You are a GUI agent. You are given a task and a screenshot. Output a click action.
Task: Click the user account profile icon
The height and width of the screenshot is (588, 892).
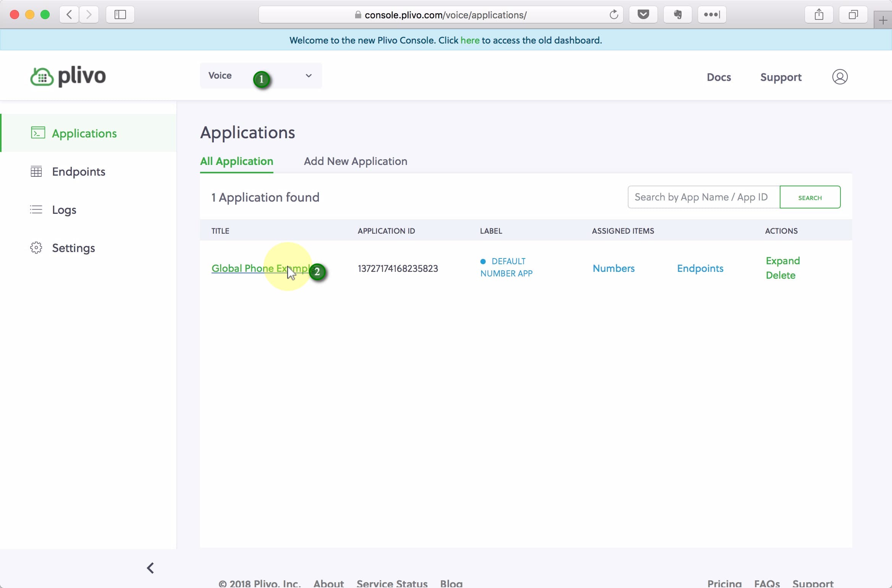tap(840, 78)
